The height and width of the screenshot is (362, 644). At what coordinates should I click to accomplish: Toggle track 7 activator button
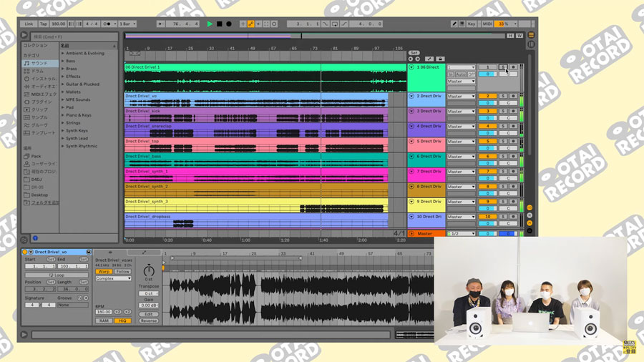(x=487, y=171)
